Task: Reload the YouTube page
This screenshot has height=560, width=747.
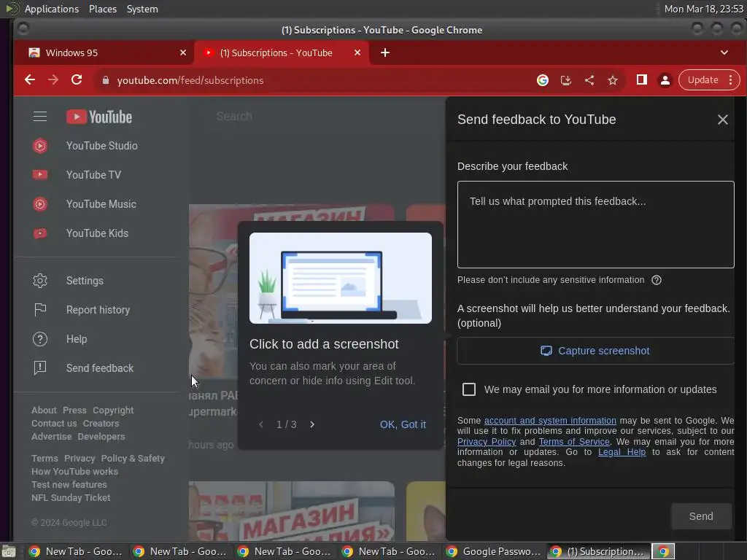Action: click(77, 80)
